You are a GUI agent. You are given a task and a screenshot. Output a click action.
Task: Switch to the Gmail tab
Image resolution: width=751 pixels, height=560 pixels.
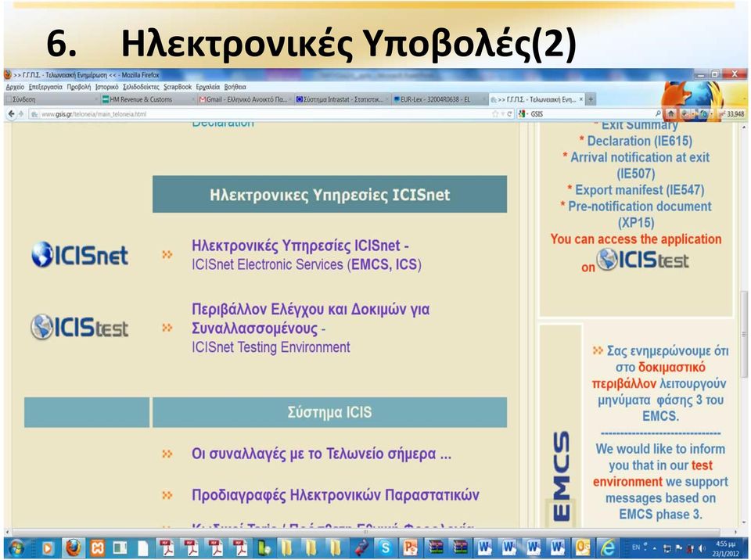245,99
